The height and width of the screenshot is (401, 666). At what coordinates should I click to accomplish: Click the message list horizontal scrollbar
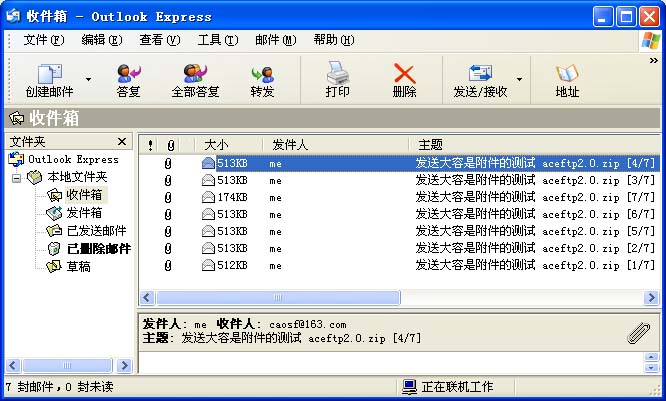400,298
